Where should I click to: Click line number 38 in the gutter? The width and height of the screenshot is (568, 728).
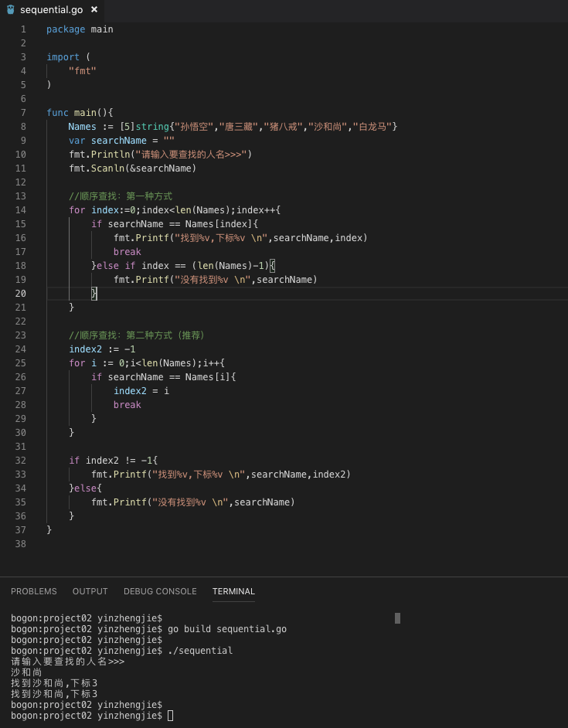(x=20, y=543)
